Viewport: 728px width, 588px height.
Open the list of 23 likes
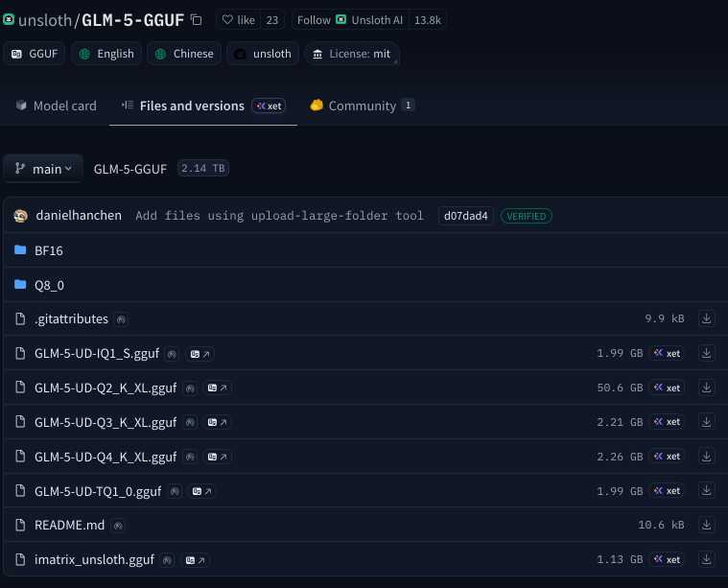point(272,20)
